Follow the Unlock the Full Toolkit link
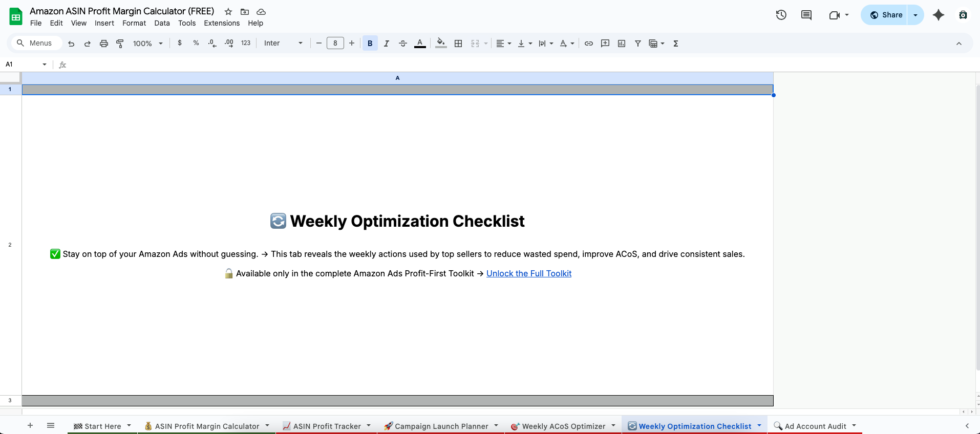 tap(529, 273)
